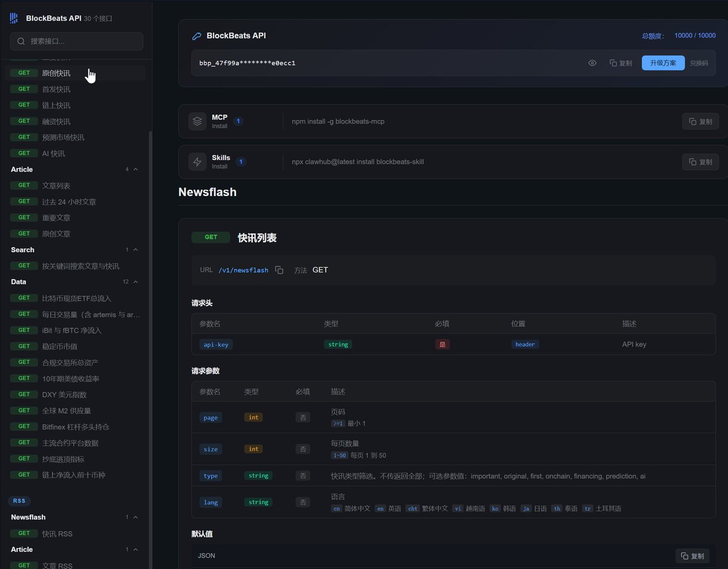Click the cht 繁体中文 language tag

tap(426, 508)
